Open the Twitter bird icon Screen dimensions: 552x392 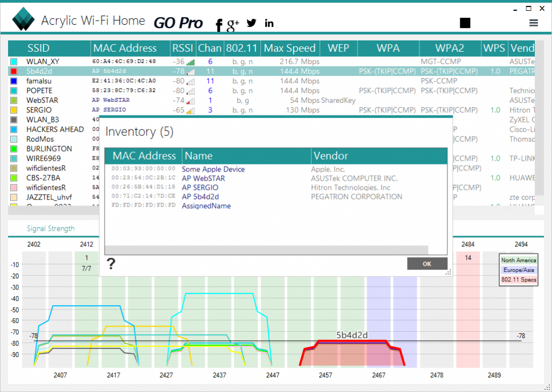pos(251,23)
